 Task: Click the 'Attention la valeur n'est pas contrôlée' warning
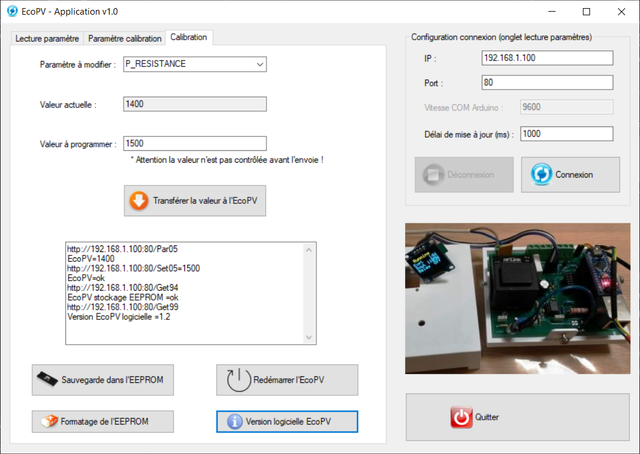227,160
